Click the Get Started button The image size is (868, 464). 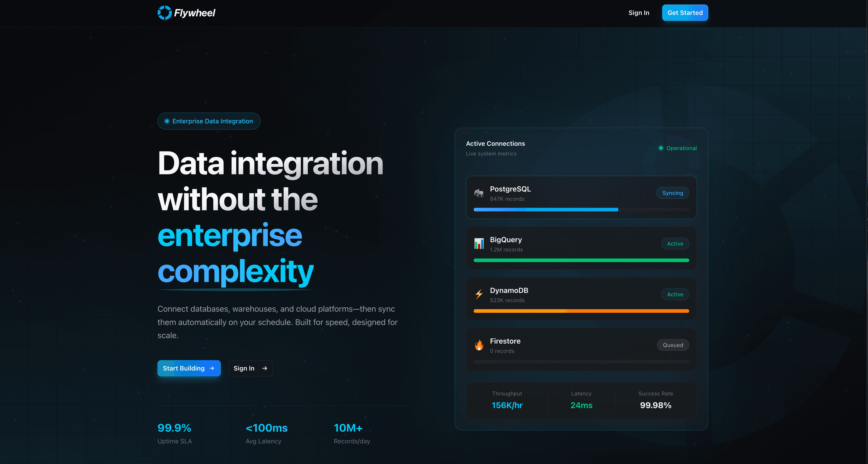pyautogui.click(x=685, y=12)
